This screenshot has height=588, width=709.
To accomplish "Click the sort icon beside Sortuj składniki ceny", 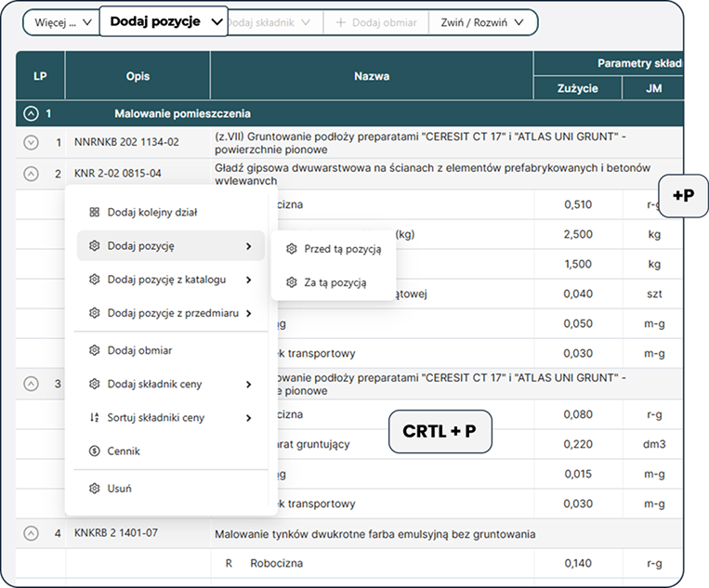I will pyautogui.click(x=94, y=418).
